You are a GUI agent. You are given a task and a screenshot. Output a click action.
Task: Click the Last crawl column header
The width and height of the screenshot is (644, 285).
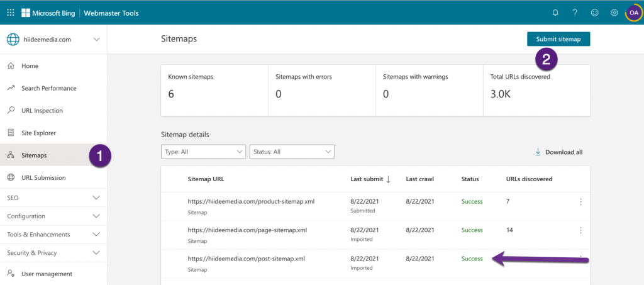(x=419, y=179)
